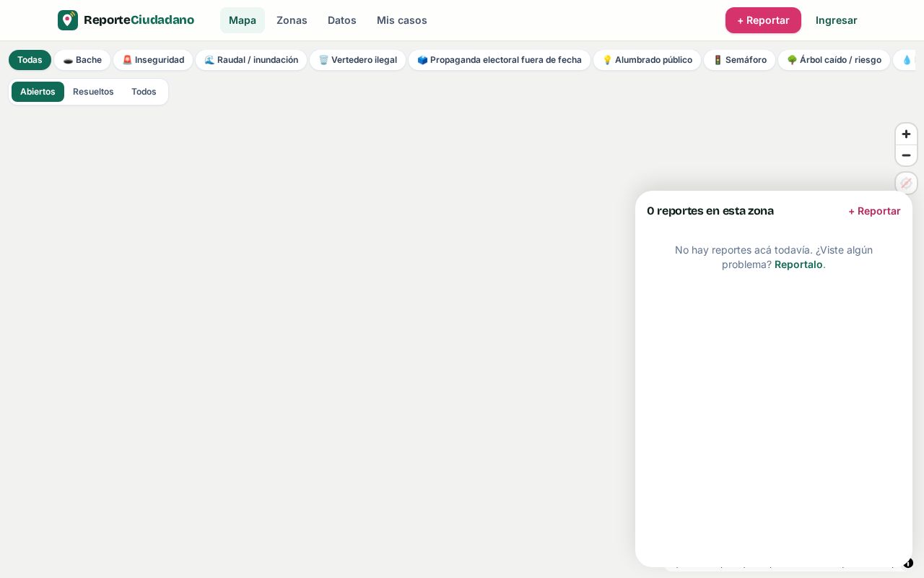Select Propaganda electoral fuera de fecha chip
This screenshot has width=924, height=578.
[x=500, y=60]
